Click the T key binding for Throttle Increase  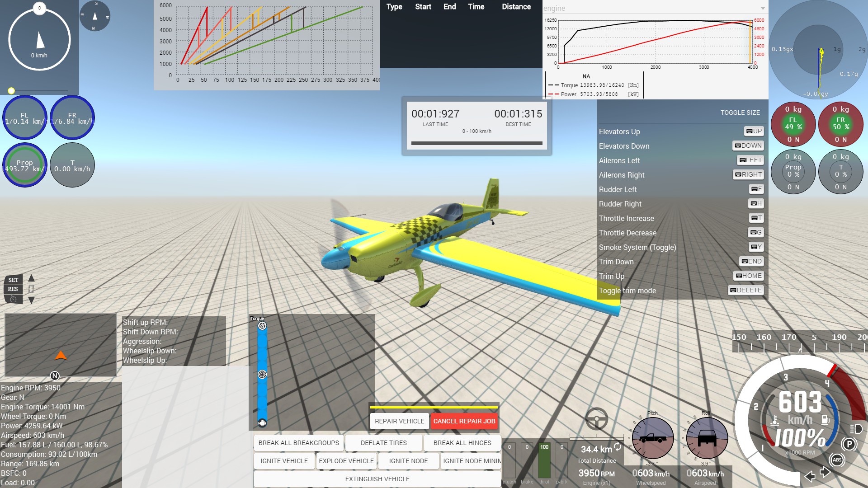pyautogui.click(x=756, y=218)
